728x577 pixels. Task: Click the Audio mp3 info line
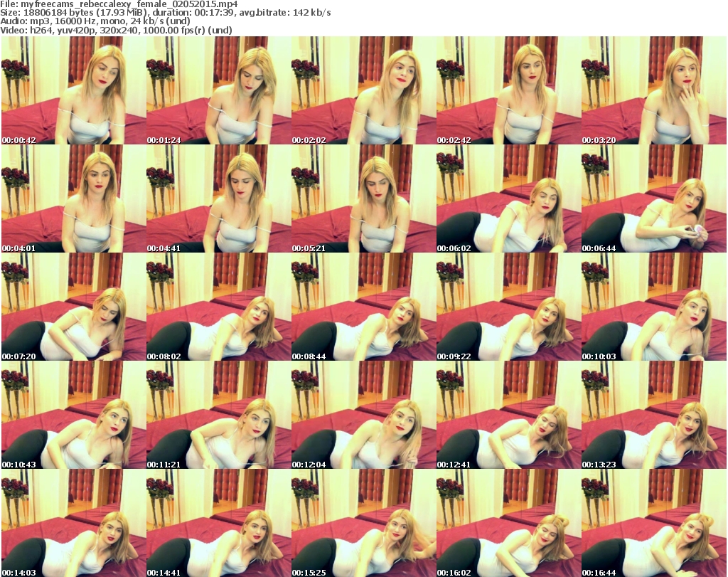click(x=95, y=21)
